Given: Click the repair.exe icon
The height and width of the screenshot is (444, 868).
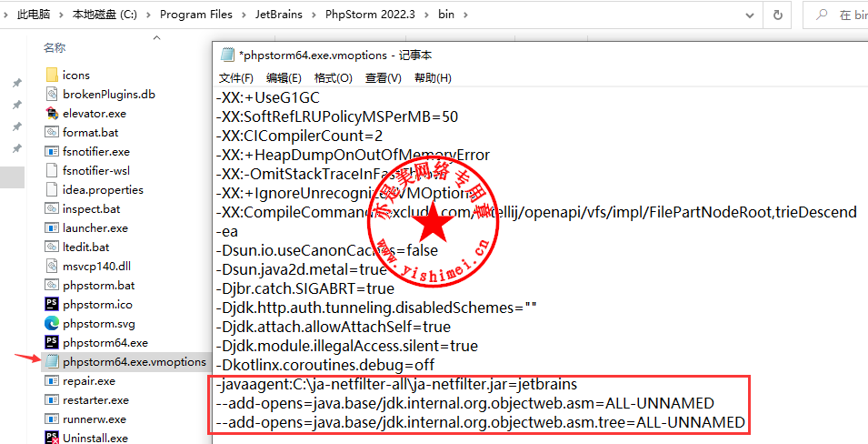Looking at the screenshot, I should [52, 381].
